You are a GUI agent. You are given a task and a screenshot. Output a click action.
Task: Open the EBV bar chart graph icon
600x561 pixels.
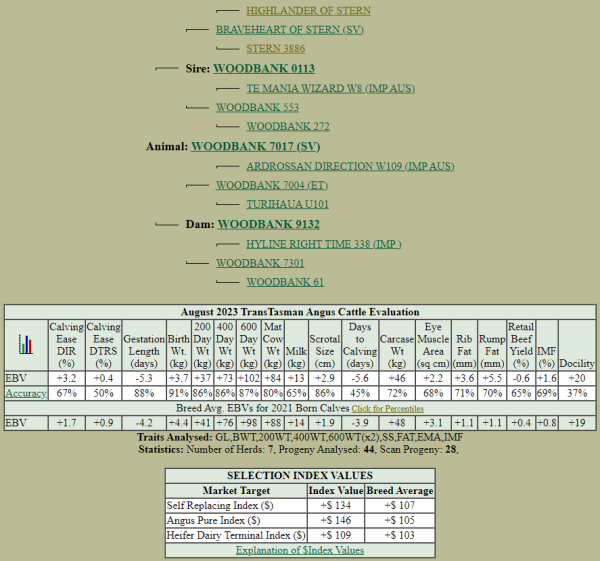click(26, 344)
